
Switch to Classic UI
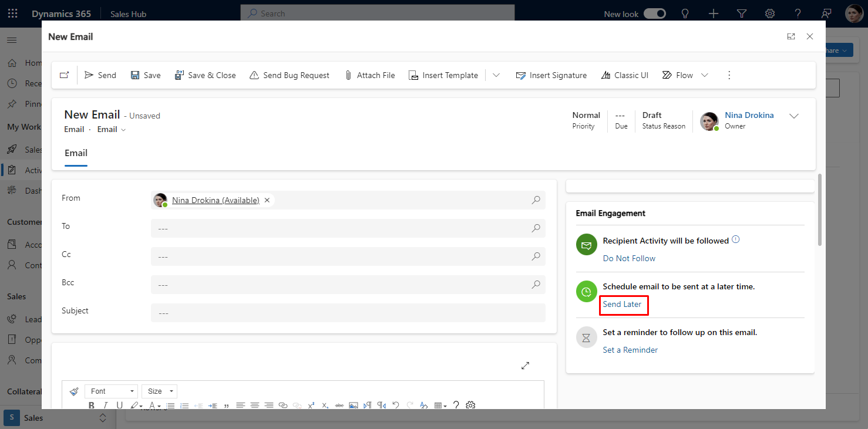click(625, 75)
